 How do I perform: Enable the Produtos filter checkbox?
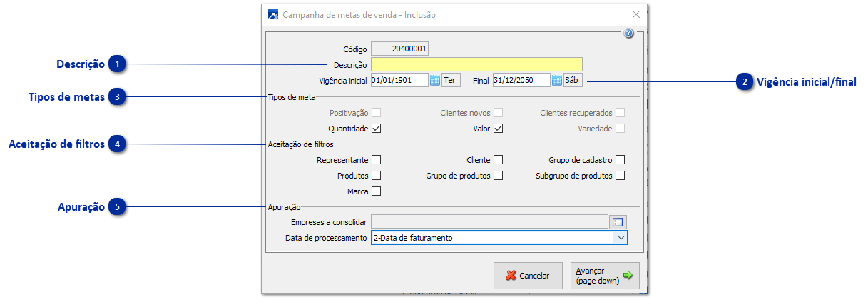[377, 176]
